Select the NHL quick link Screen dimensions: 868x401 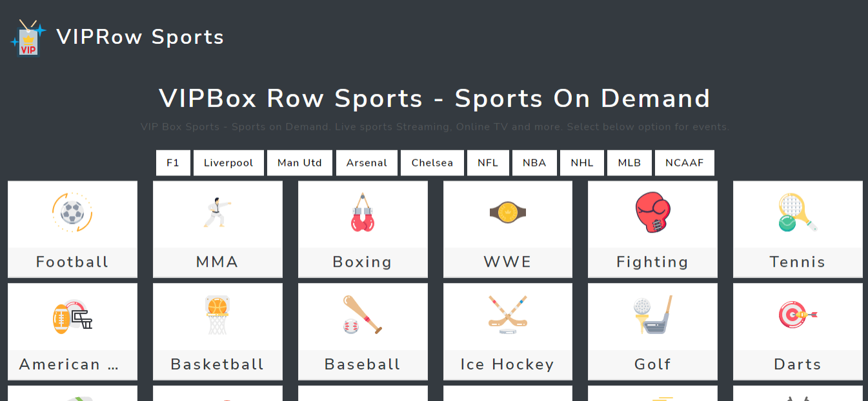coord(582,163)
